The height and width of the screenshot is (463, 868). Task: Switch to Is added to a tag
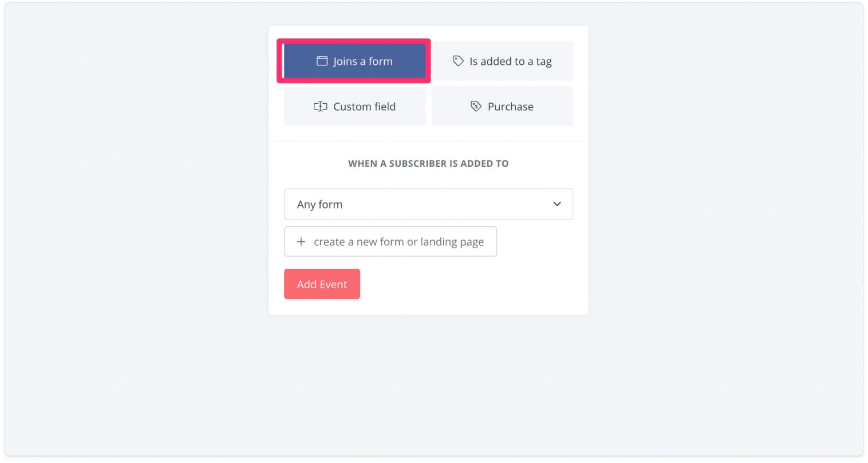click(x=502, y=61)
